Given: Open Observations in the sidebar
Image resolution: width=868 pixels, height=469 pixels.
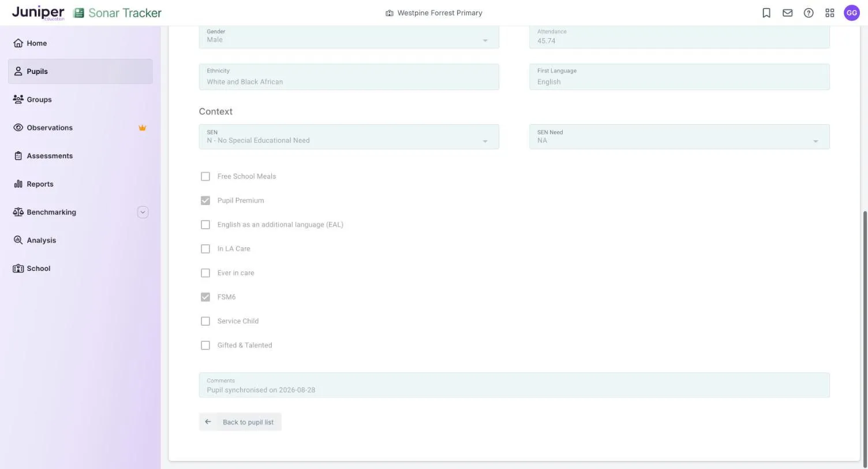Looking at the screenshot, I should point(80,128).
